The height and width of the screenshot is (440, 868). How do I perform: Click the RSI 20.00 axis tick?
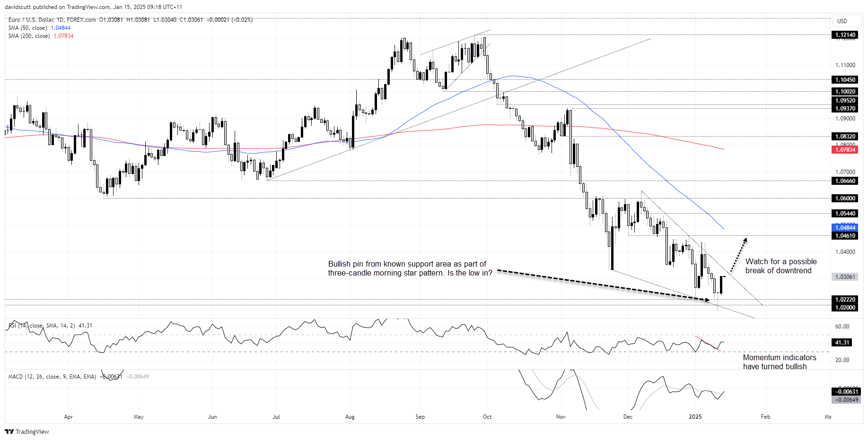point(842,360)
